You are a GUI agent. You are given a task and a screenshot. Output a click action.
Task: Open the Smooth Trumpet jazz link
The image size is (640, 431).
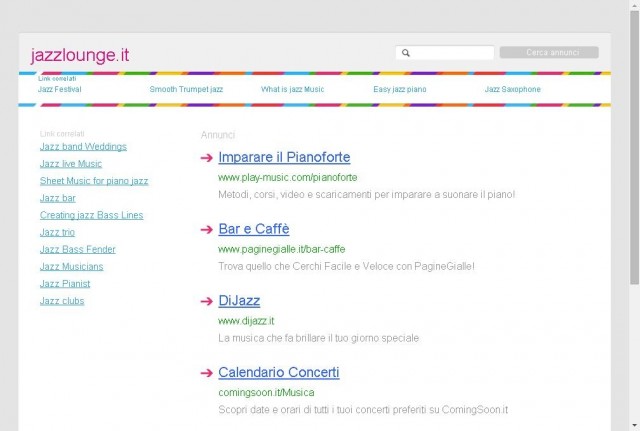[186, 89]
